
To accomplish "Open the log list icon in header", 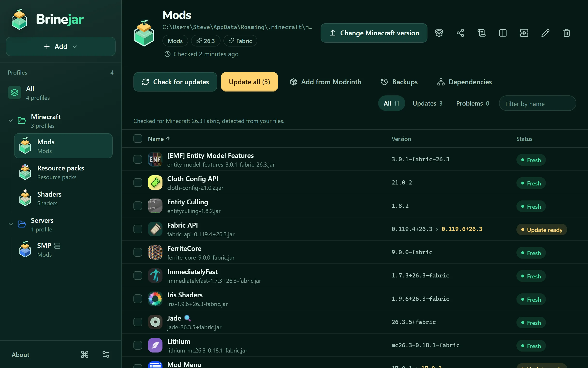I will [482, 33].
